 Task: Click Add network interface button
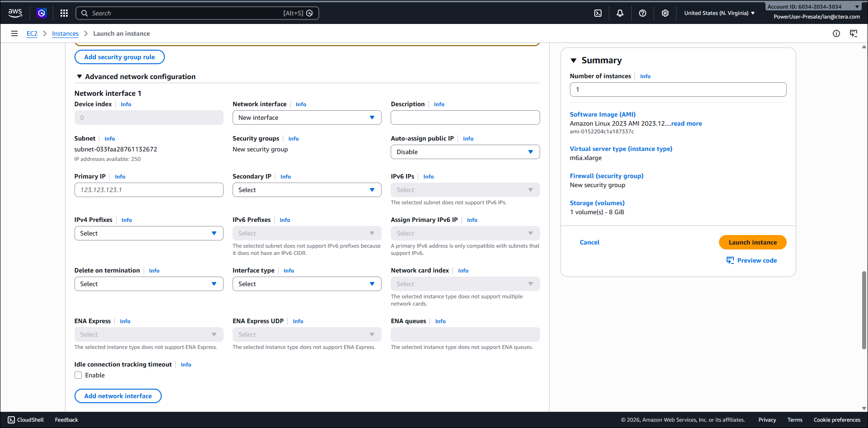point(118,396)
